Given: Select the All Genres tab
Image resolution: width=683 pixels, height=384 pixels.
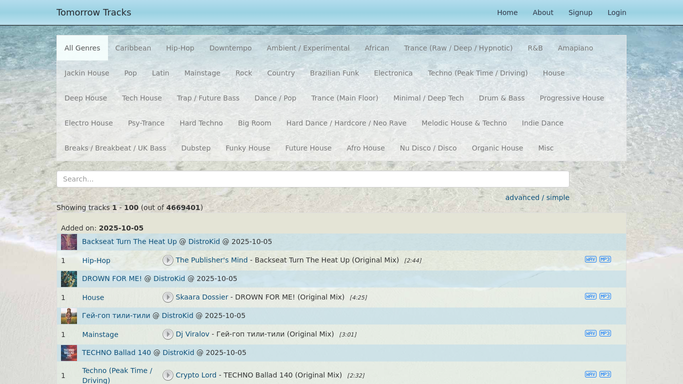Looking at the screenshot, I should tap(82, 48).
